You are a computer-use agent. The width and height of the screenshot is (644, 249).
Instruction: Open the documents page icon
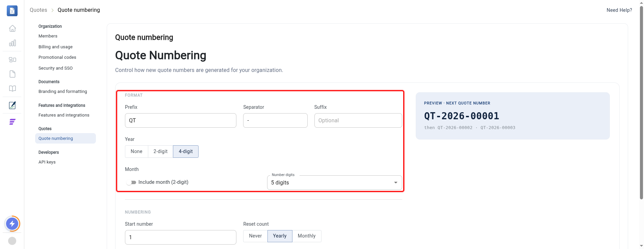[12, 74]
